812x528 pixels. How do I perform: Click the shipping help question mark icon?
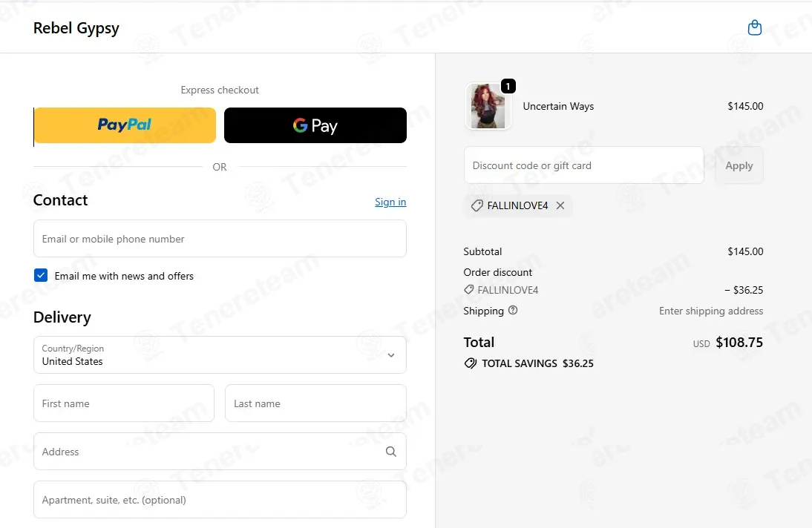(x=513, y=310)
